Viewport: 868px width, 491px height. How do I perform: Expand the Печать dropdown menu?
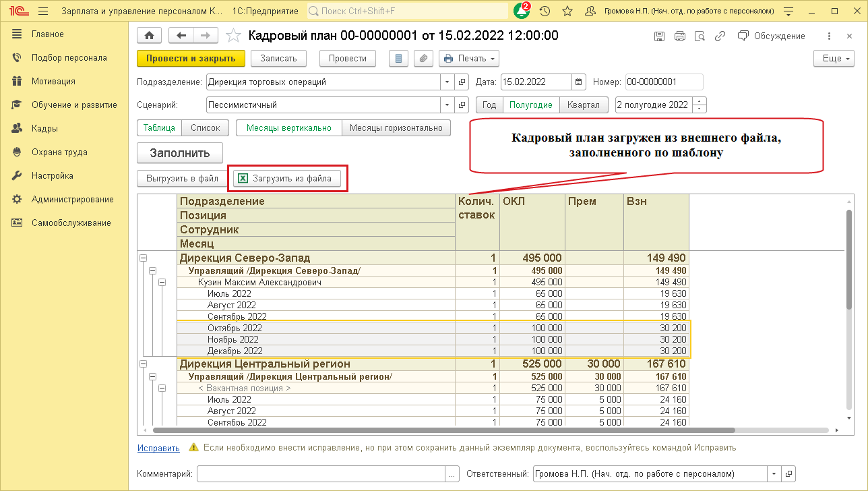[x=469, y=59]
